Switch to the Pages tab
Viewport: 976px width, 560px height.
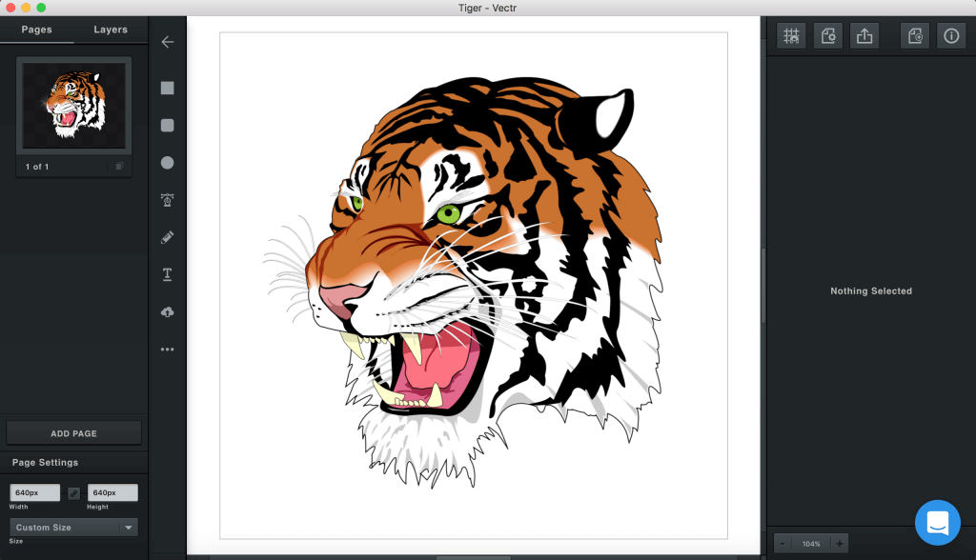(x=37, y=30)
